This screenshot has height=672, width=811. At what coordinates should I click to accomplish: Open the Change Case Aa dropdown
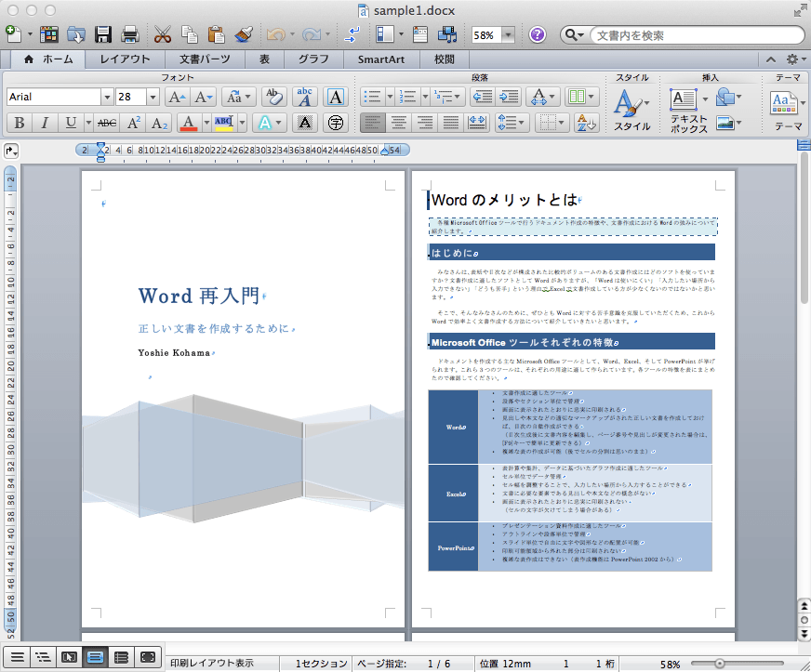[x=239, y=97]
